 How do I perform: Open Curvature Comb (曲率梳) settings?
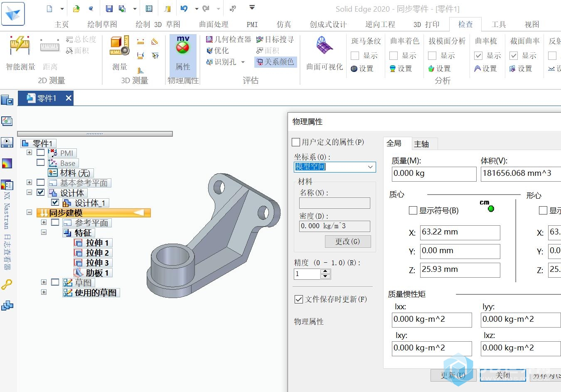pyautogui.click(x=485, y=69)
